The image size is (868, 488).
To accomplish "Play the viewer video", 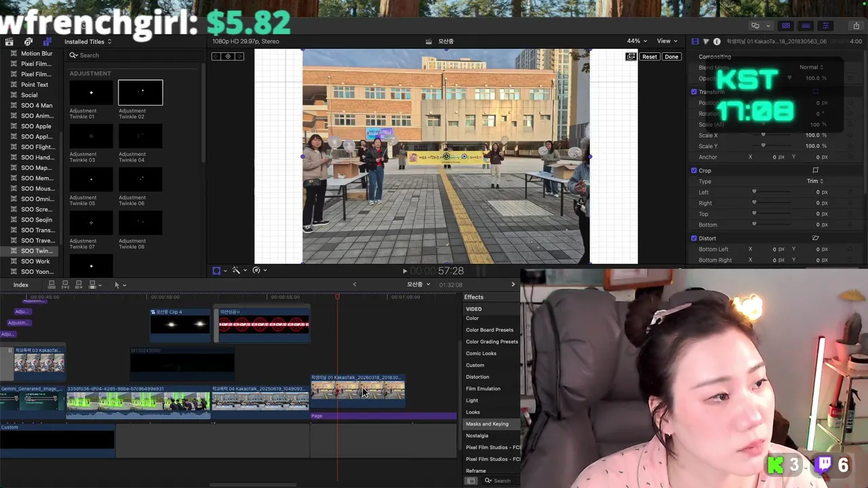I will point(405,271).
